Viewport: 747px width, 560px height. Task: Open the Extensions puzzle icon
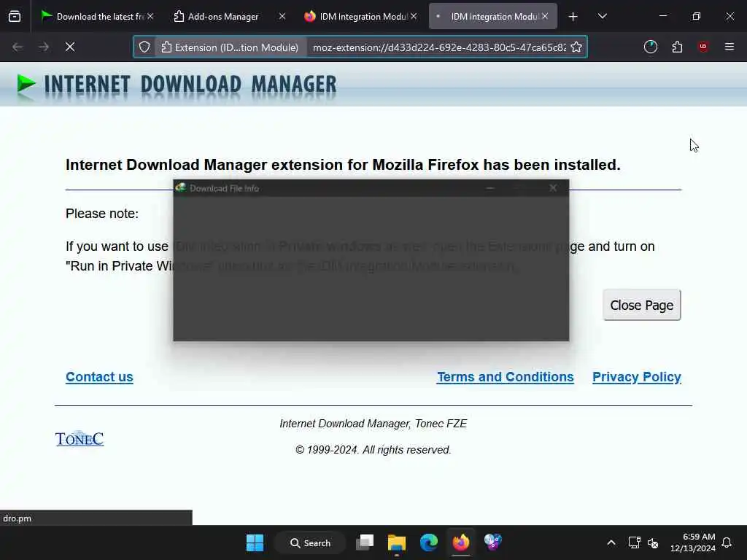[677, 47]
